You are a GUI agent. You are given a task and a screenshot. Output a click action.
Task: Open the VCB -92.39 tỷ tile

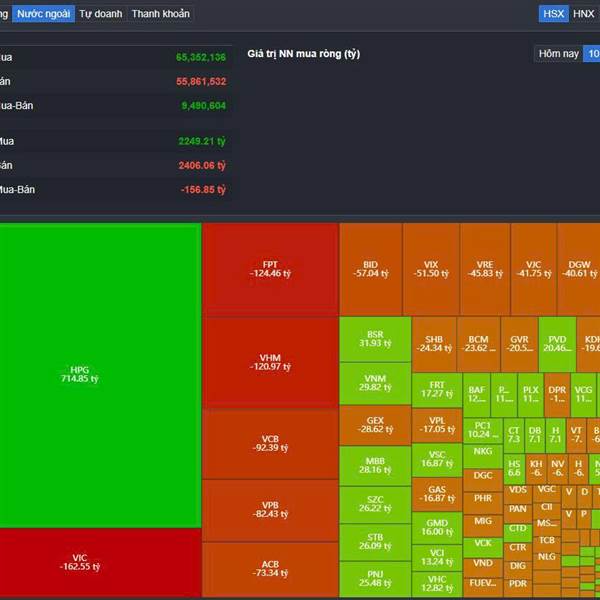coord(270,443)
